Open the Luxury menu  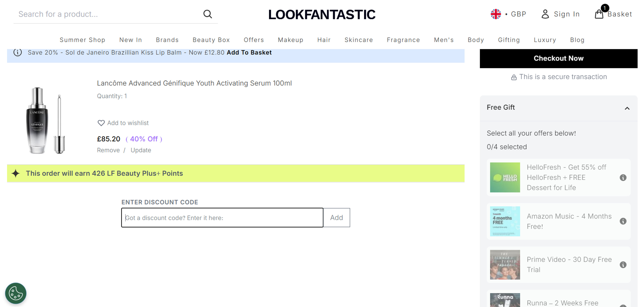545,40
